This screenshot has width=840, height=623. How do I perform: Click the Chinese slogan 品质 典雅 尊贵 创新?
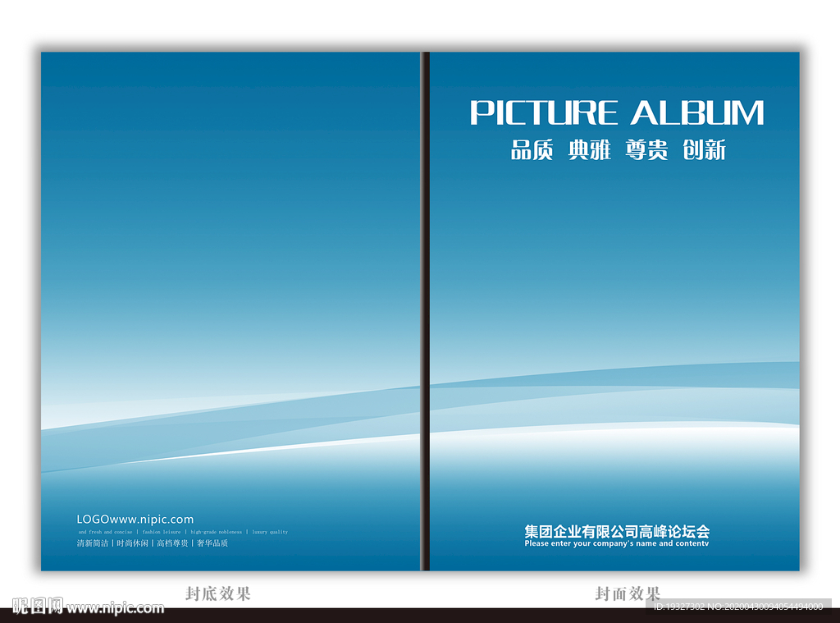619,149
